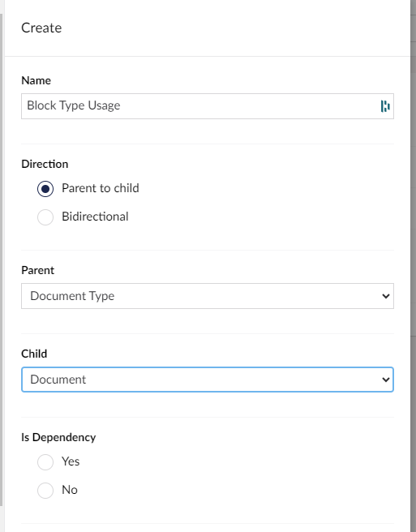Click the 'Is Dependency' section label
Image resolution: width=416 pixels, height=532 pixels.
[58, 437]
